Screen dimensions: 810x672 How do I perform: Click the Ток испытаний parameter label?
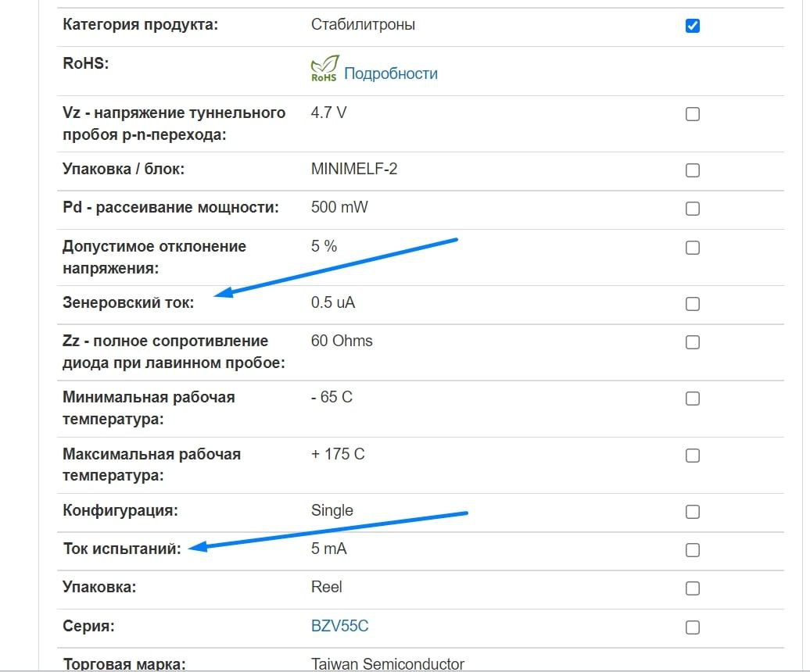point(122,549)
